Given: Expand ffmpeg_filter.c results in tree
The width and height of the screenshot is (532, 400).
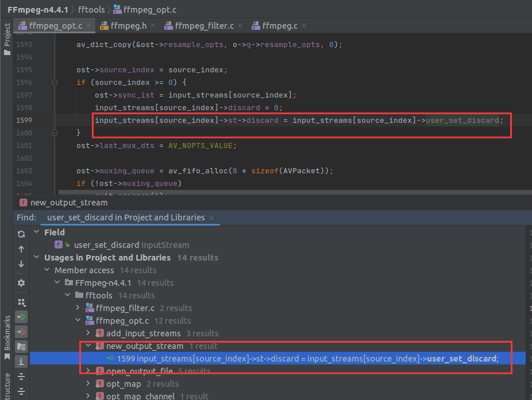Looking at the screenshot, I should (x=77, y=308).
